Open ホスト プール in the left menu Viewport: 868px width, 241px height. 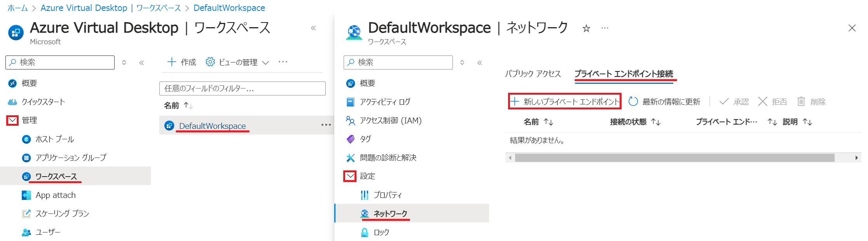coord(54,139)
